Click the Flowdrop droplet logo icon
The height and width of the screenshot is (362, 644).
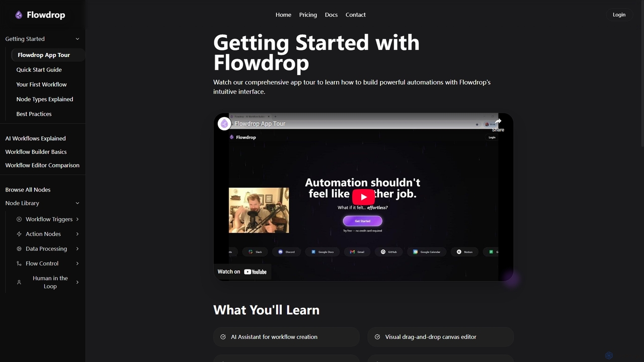(19, 15)
